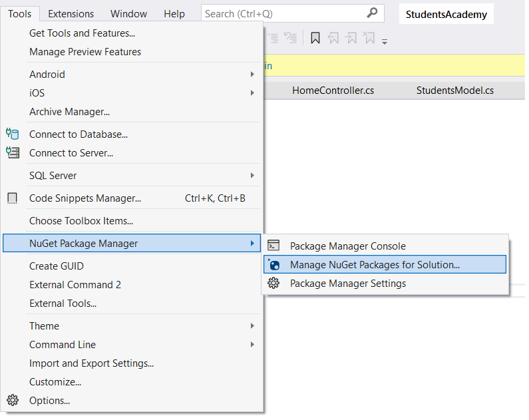The width and height of the screenshot is (529, 420).
Task: Click the search magnifier icon
Action: (372, 13)
